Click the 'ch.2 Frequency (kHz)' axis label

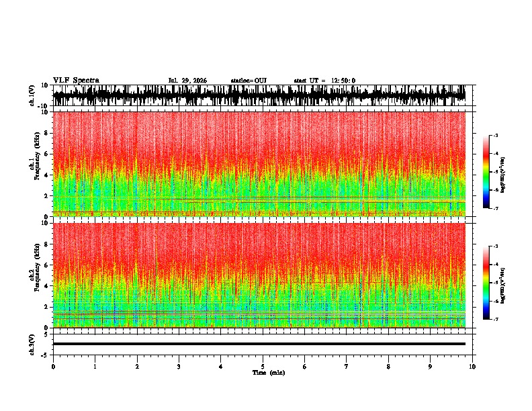coord(34,267)
